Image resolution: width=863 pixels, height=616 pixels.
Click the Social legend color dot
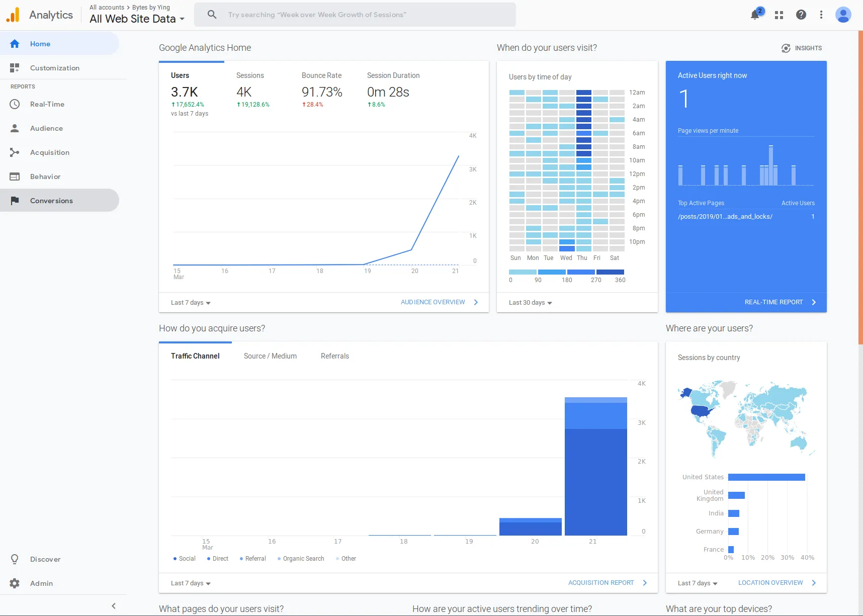tap(175, 559)
